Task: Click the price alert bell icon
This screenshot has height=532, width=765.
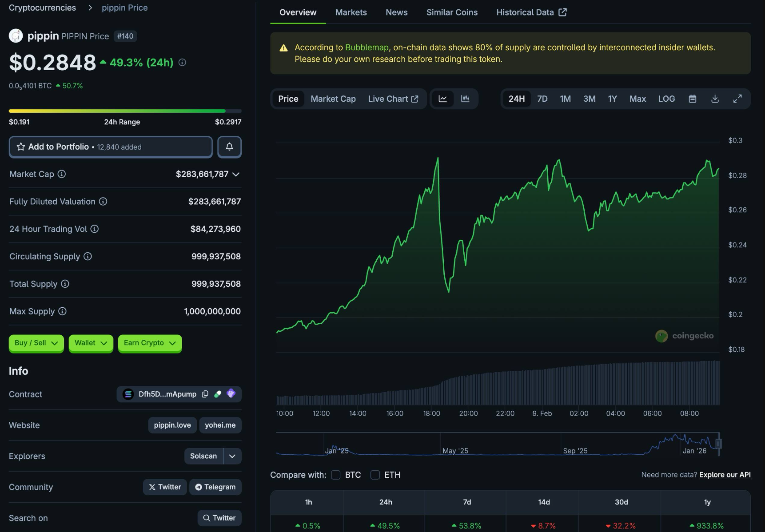Action: tap(229, 147)
